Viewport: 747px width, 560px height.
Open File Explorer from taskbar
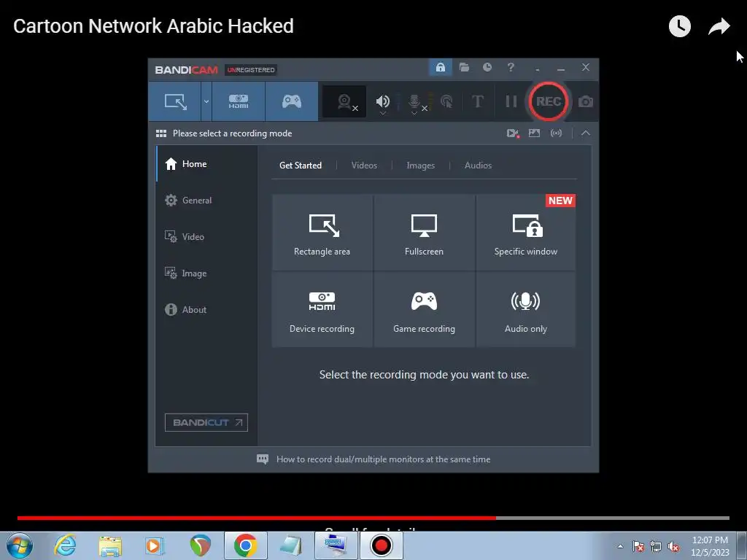pyautogui.click(x=110, y=545)
